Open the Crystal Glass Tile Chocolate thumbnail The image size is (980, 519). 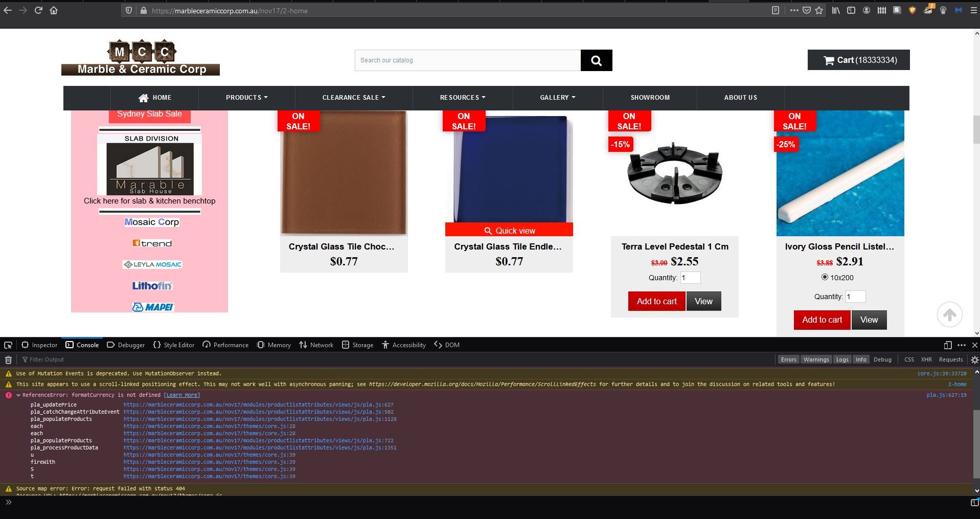344,173
